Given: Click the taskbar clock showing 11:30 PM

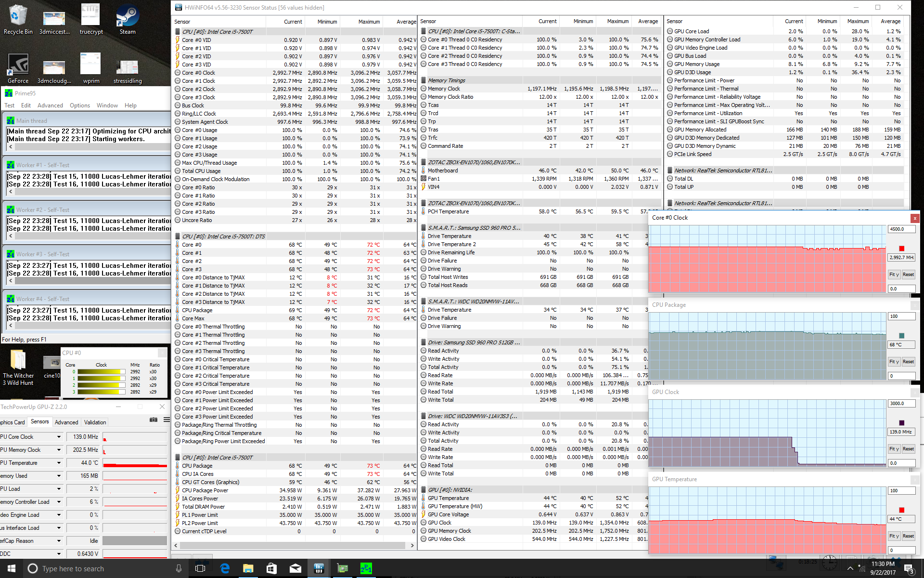Looking at the screenshot, I should coord(883,568).
